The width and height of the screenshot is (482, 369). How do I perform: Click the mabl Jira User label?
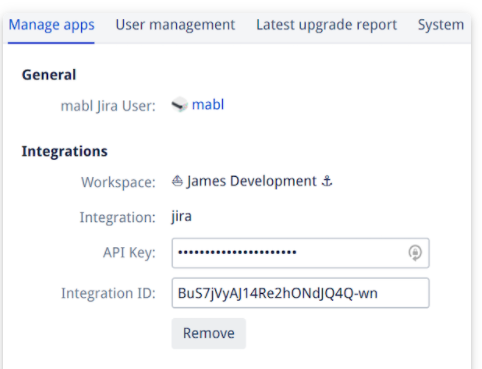coord(108,106)
